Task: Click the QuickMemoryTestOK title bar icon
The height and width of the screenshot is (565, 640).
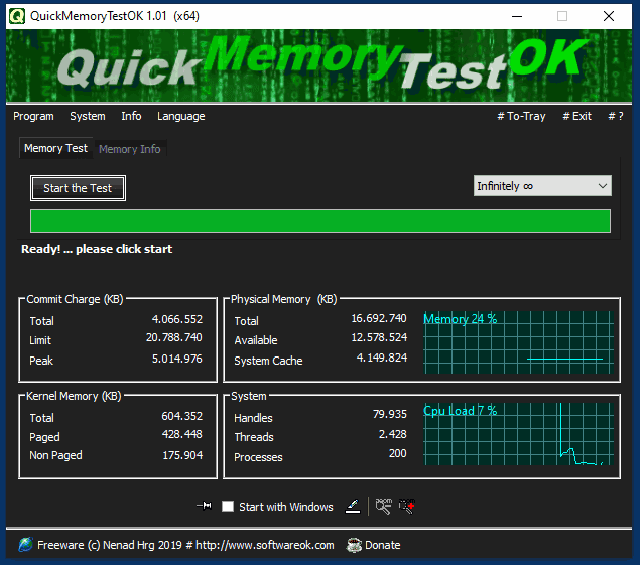Action: coord(17,16)
